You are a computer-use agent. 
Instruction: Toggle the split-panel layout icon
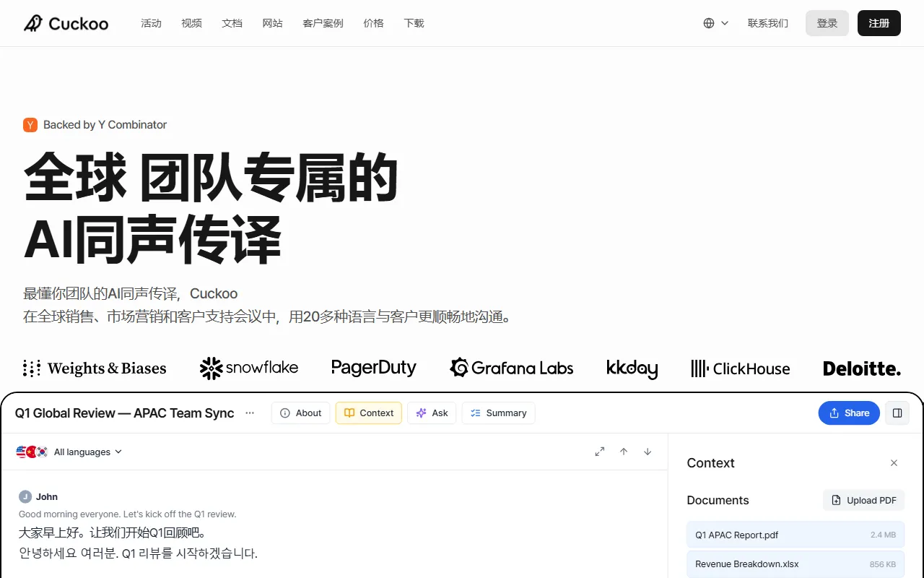pyautogui.click(x=897, y=413)
